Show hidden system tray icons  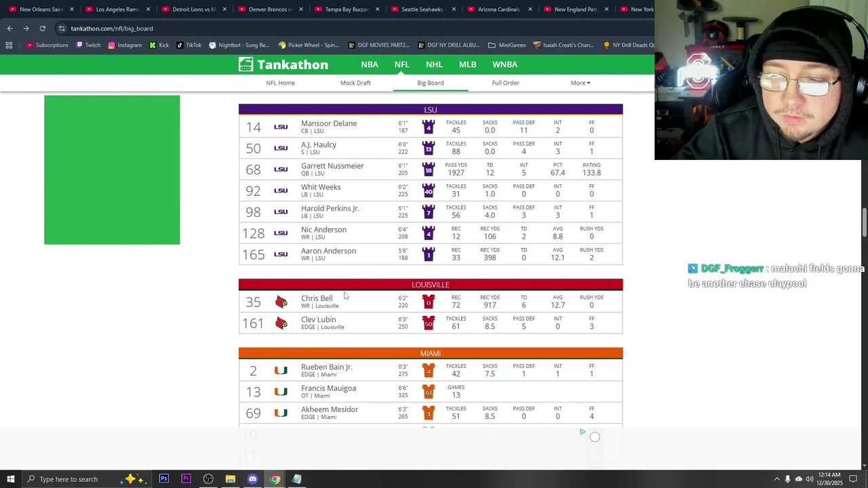776,479
